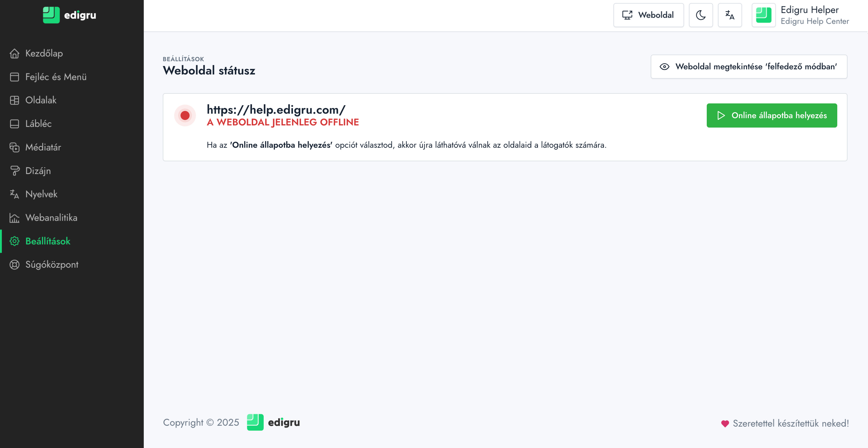Click the Súgóközpont lifebuoy icon

14,265
